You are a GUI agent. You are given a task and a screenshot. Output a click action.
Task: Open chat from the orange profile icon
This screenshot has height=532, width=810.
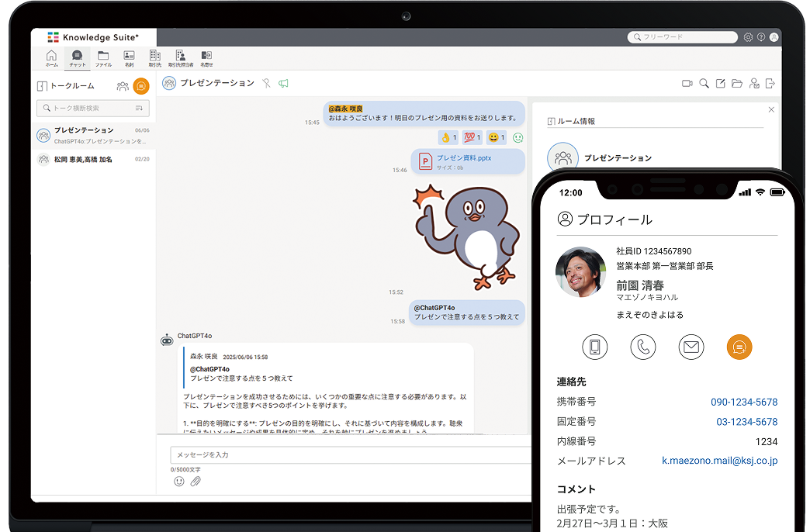(739, 347)
